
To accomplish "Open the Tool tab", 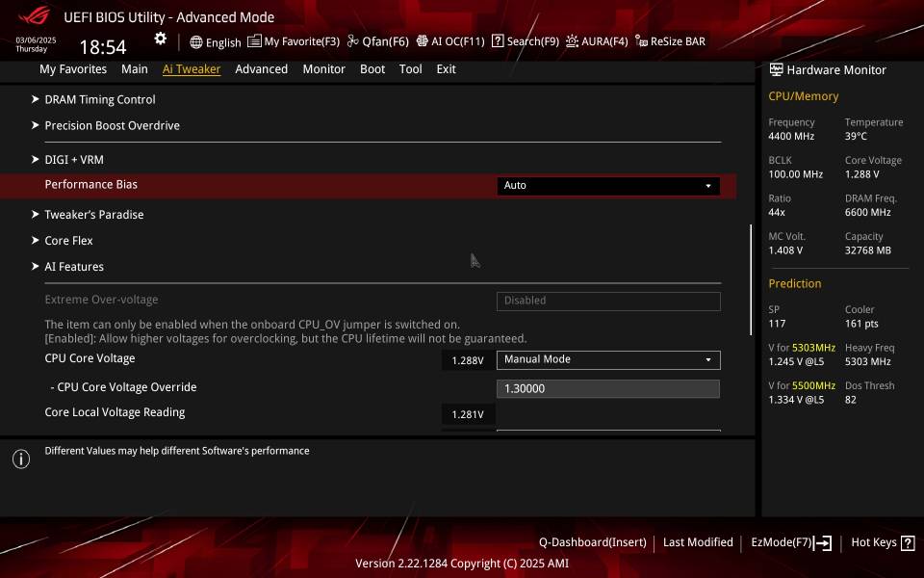I will coord(411,69).
